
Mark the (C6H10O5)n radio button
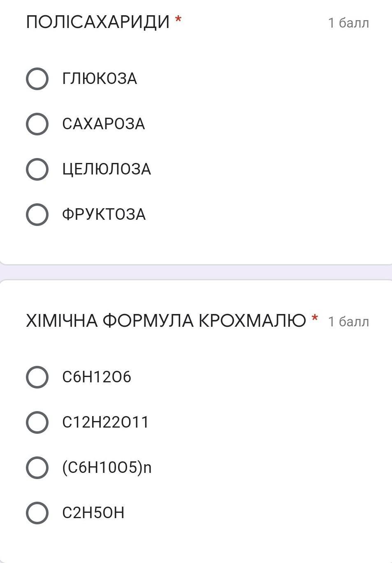click(x=37, y=468)
